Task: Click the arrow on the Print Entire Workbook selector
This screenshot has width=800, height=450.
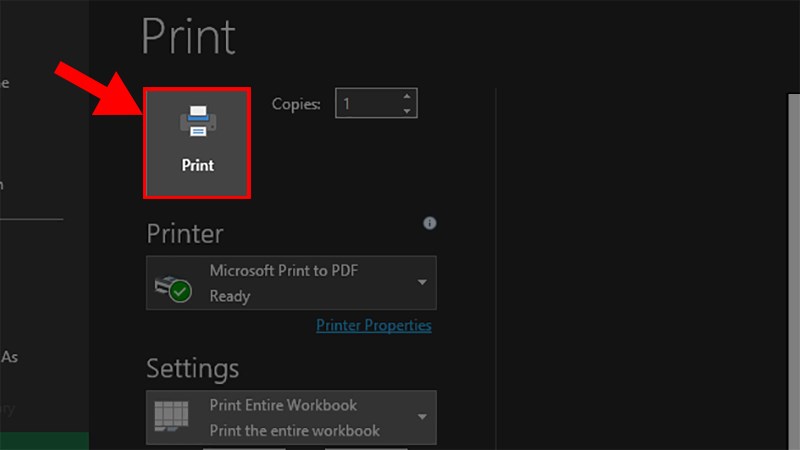Action: [422, 418]
